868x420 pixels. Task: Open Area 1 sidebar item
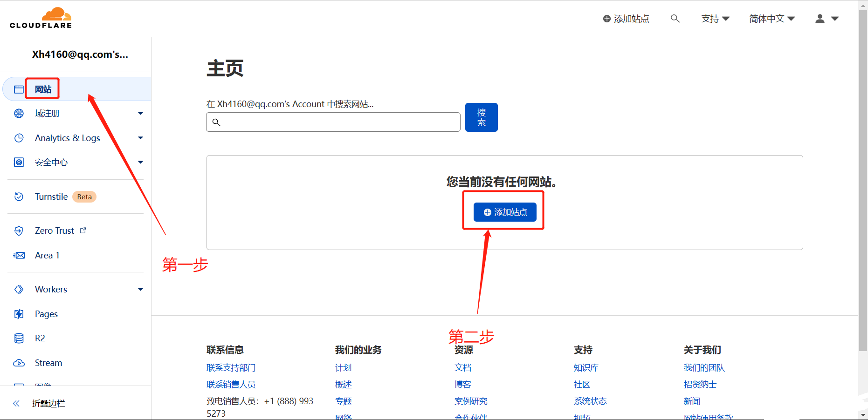(47, 255)
